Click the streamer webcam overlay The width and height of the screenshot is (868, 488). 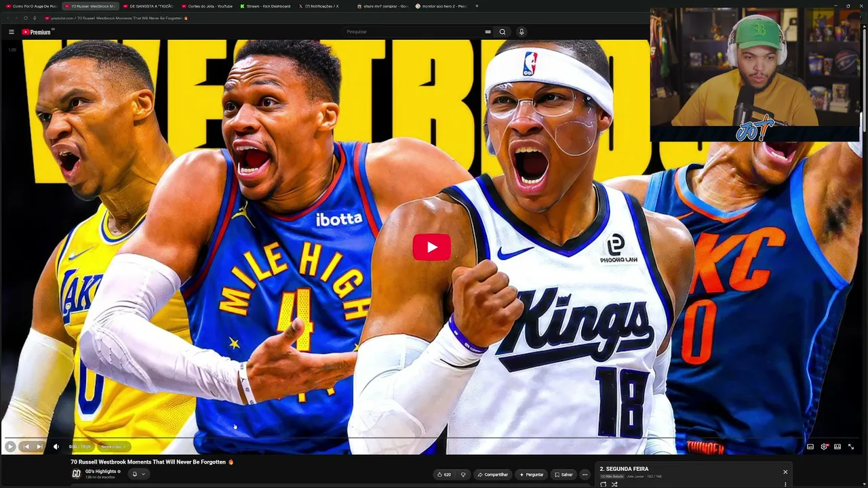tap(755, 75)
